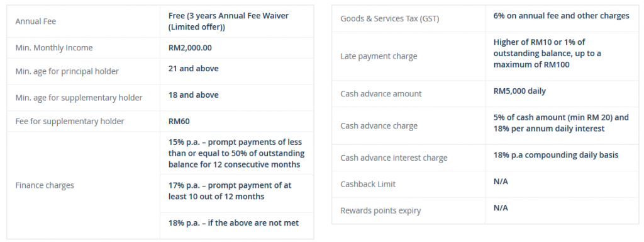
Task: Click the Cash advance charge label
Action: (x=379, y=126)
